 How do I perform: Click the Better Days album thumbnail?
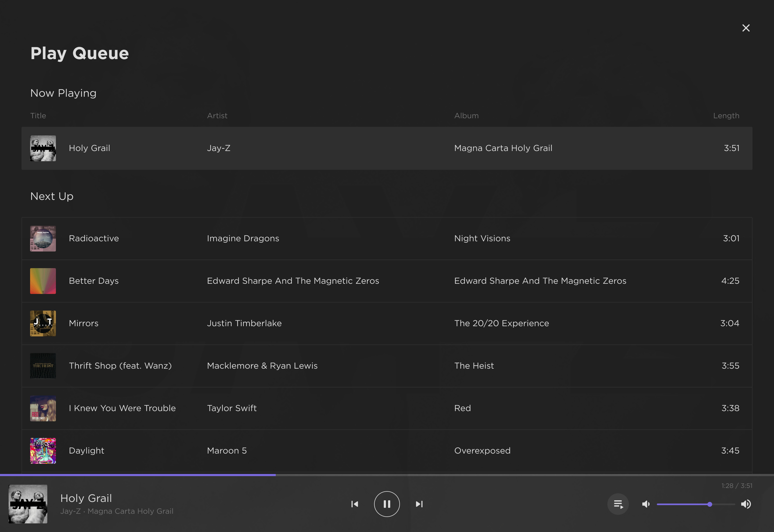[43, 281]
